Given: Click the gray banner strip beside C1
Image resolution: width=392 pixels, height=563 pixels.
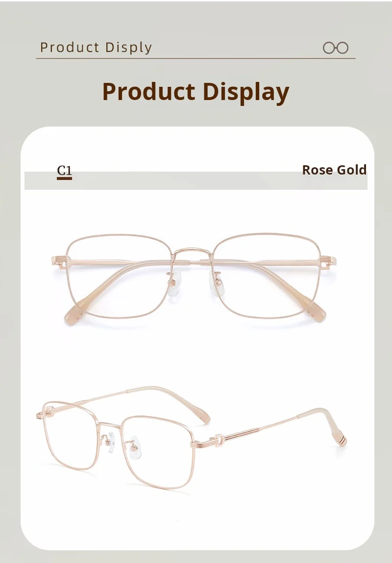Looking at the screenshot, I should [196, 180].
